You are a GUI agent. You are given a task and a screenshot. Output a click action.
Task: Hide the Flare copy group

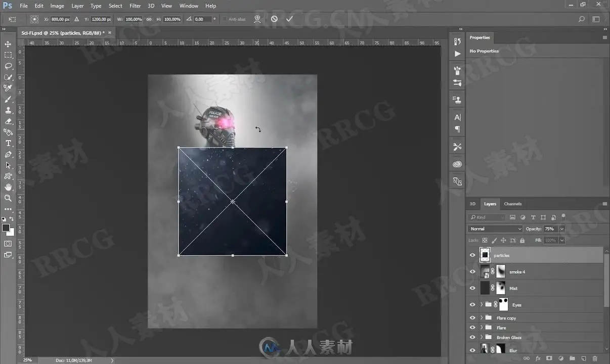point(472,318)
